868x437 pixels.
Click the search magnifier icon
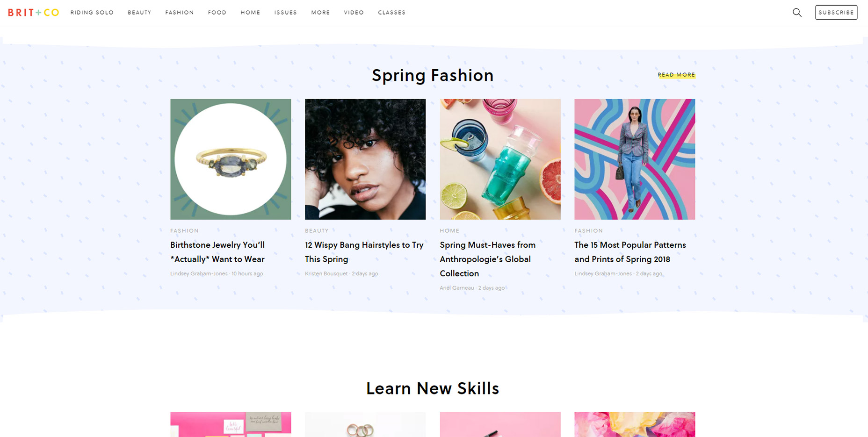pos(797,13)
